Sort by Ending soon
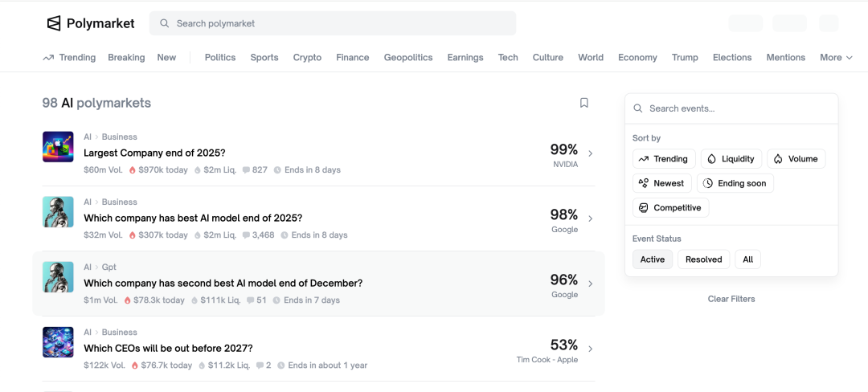 [x=735, y=183]
